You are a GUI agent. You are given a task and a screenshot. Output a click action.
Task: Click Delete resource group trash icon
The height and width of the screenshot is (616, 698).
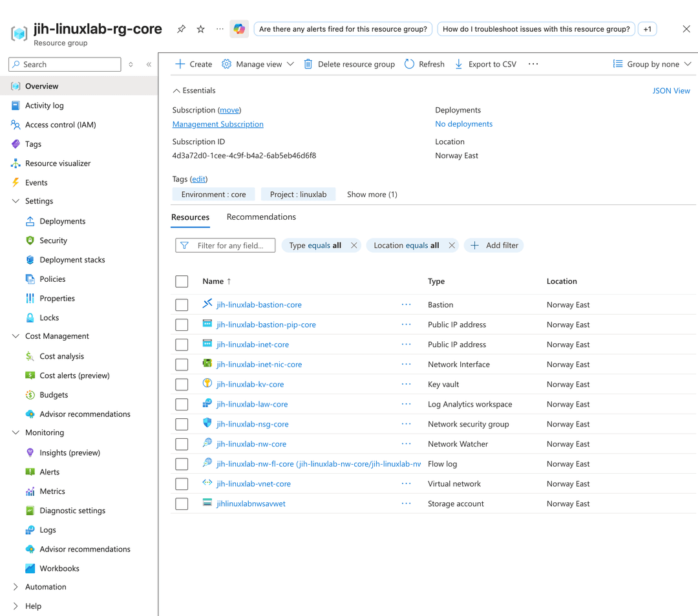click(308, 64)
